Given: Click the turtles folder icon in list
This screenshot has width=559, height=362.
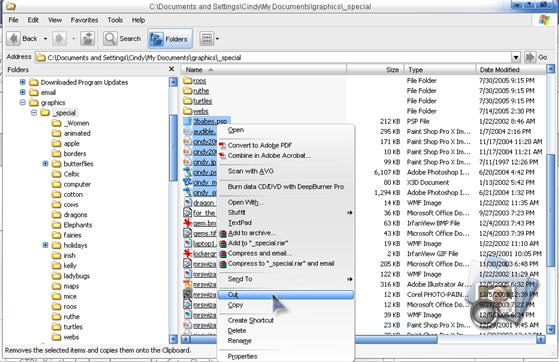Looking at the screenshot, I should pyautogui.click(x=188, y=101).
